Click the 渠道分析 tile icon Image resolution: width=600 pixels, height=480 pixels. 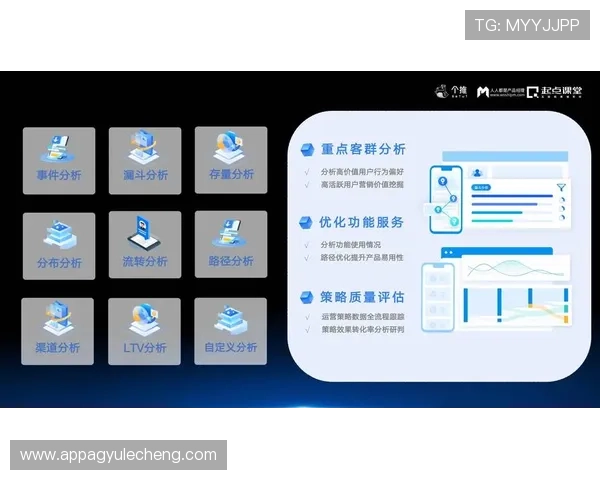click(x=59, y=321)
